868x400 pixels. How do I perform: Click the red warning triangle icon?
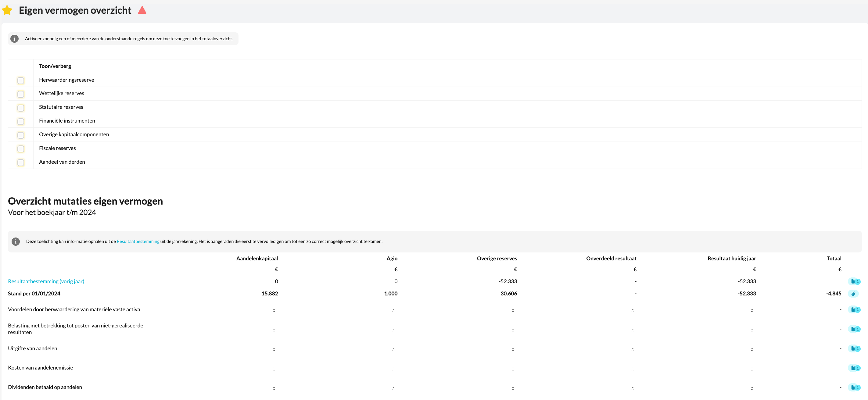click(142, 10)
